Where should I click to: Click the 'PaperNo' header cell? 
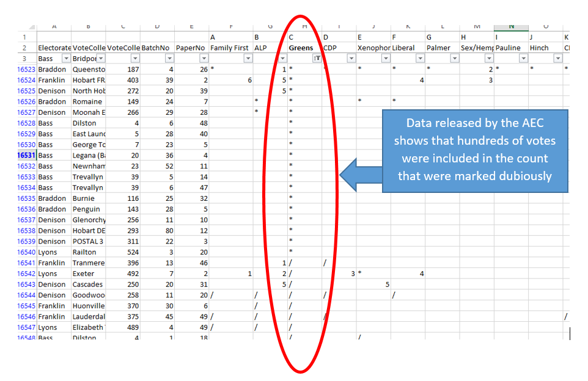click(x=192, y=48)
